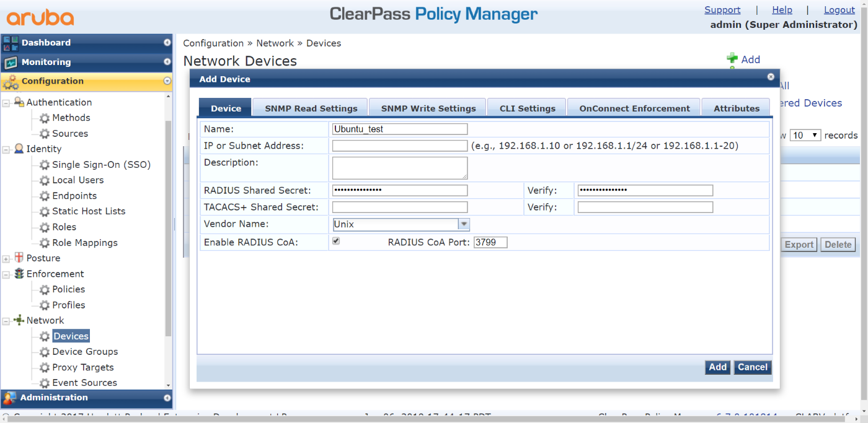Click the gear icon beside Local Users
Screen dimensions: 868x423
pyautogui.click(x=45, y=180)
